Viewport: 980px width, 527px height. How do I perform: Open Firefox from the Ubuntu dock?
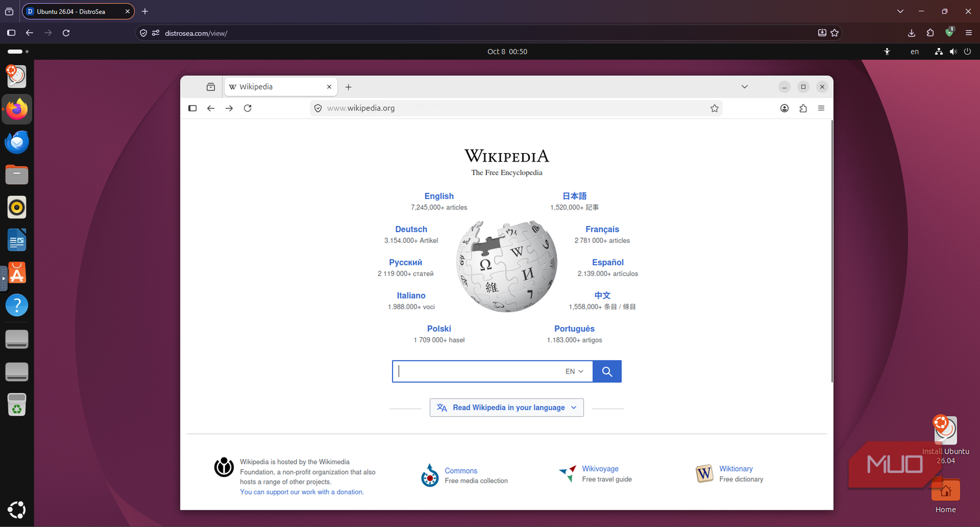click(17, 109)
